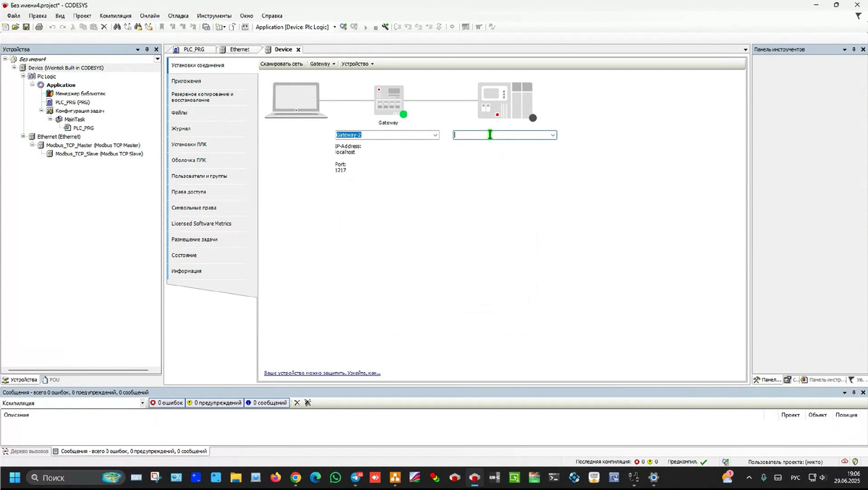
Task: Open the Отладка menu
Action: 178,15
